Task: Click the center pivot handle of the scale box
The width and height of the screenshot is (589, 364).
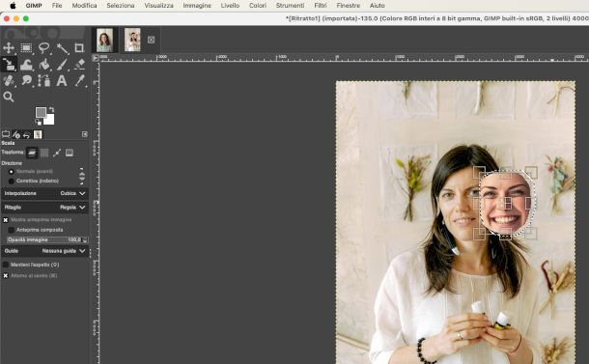Action: click(x=505, y=203)
